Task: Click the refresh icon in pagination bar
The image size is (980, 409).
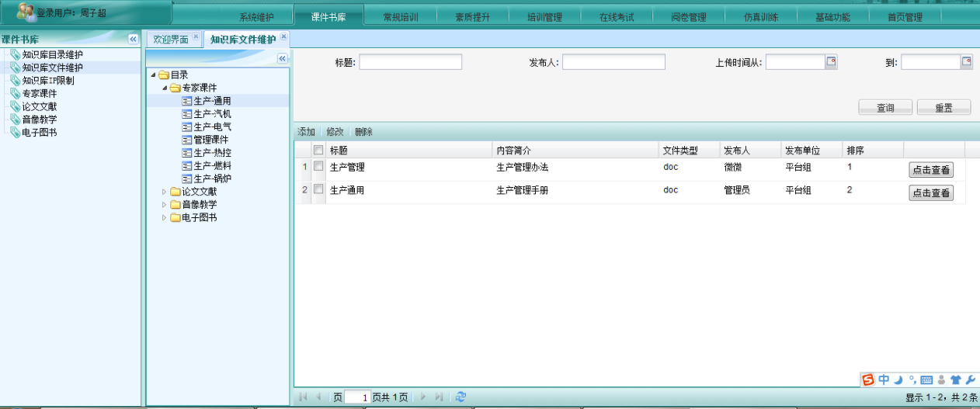Action: 460,397
